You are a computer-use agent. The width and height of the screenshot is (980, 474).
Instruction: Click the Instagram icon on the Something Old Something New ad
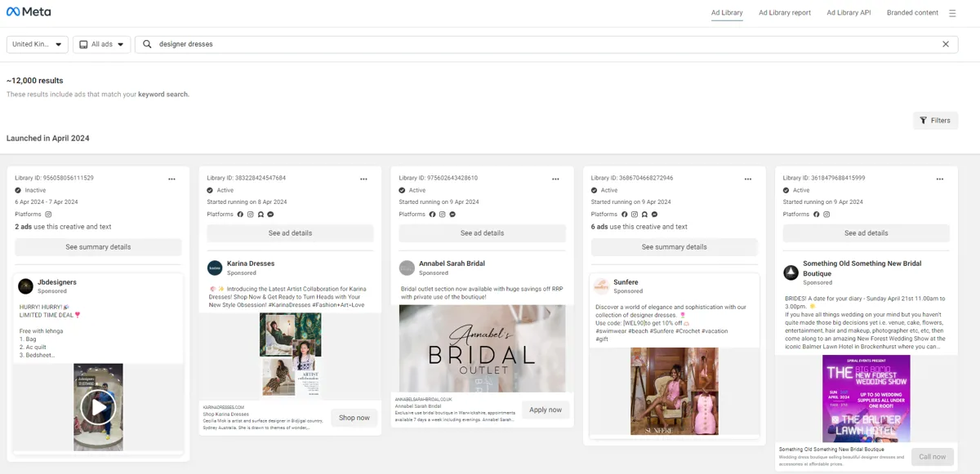click(x=826, y=215)
